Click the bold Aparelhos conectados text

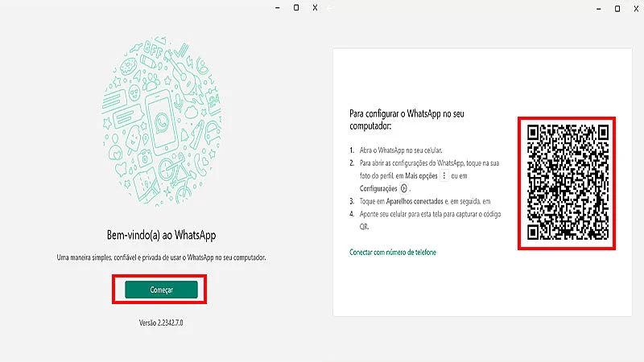(x=411, y=201)
